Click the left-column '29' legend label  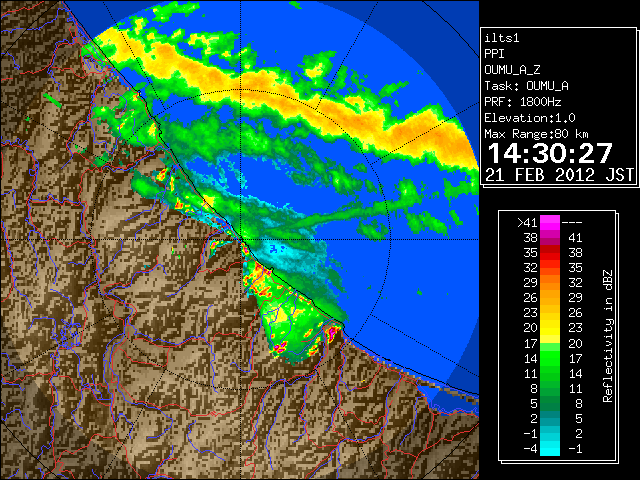click(531, 283)
